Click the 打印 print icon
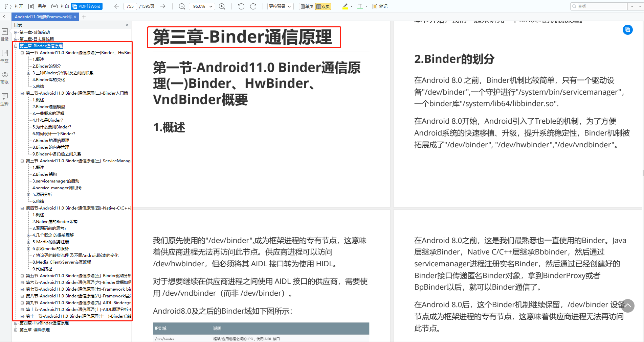Viewport: 644px width, 342px height. point(54,6)
